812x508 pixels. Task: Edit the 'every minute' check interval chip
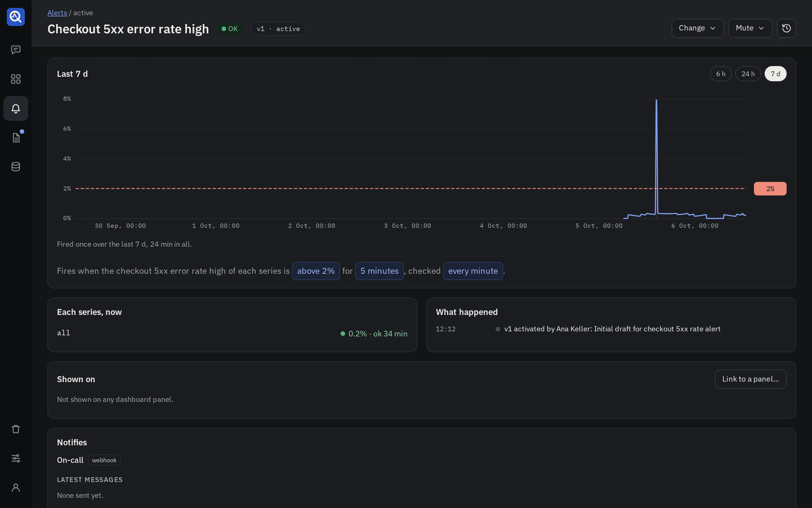pos(473,271)
